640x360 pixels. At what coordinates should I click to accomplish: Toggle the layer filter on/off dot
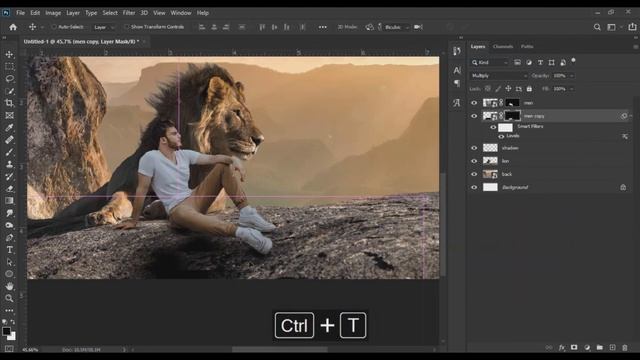573,61
